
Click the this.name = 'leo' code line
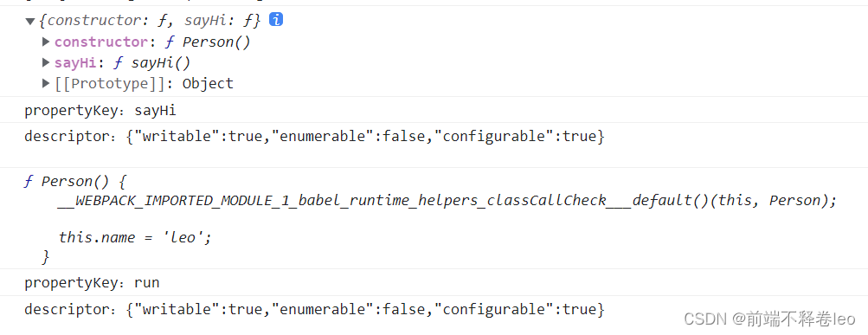(x=136, y=237)
